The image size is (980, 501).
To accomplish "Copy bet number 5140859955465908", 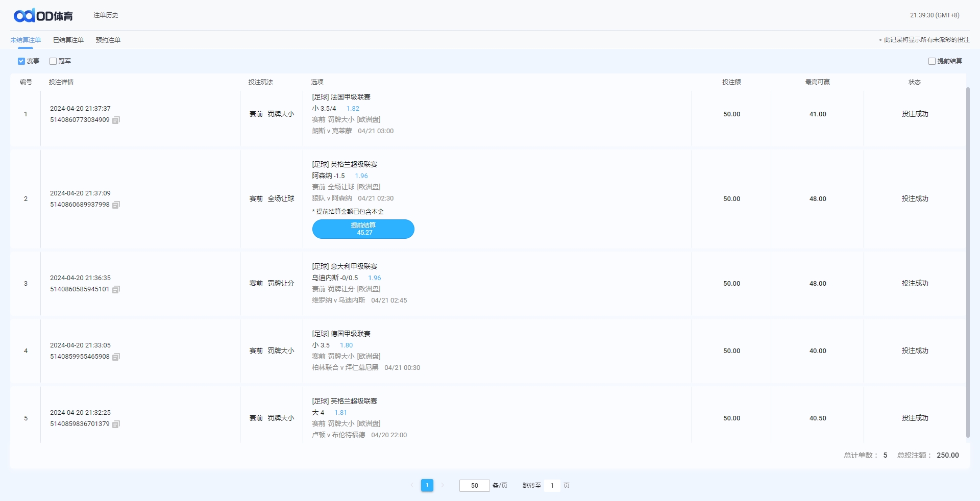I will coord(116,357).
